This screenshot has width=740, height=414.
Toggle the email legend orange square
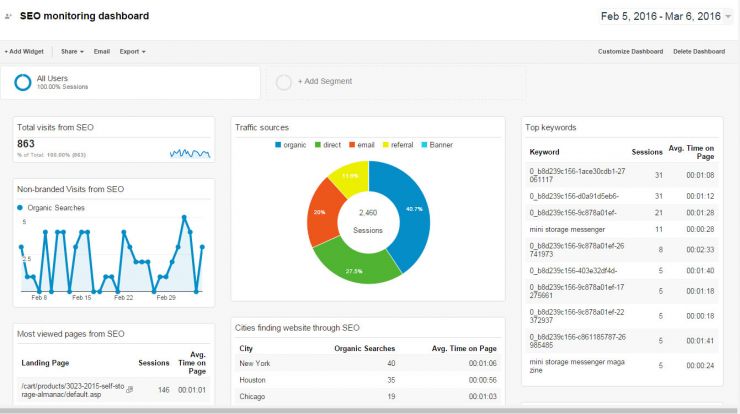tap(352, 145)
